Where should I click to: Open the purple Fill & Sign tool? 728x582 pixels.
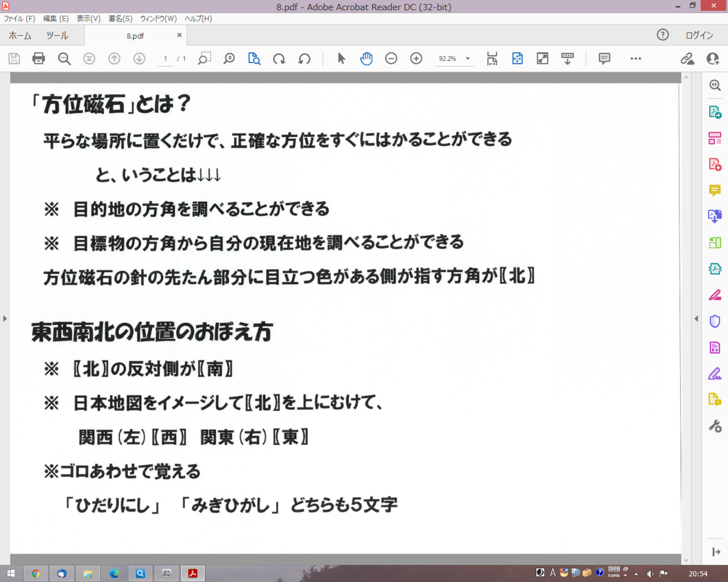(x=715, y=373)
